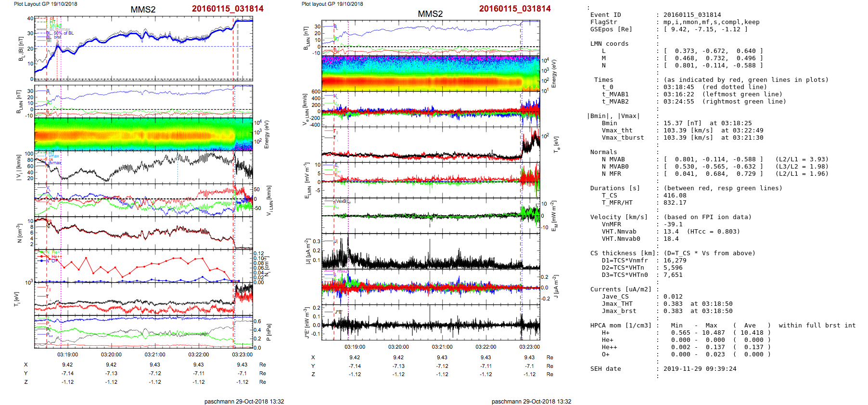Viewport: 868px width, 405px height.
Task: Click the Jave_CS current value
Action: 673,297
